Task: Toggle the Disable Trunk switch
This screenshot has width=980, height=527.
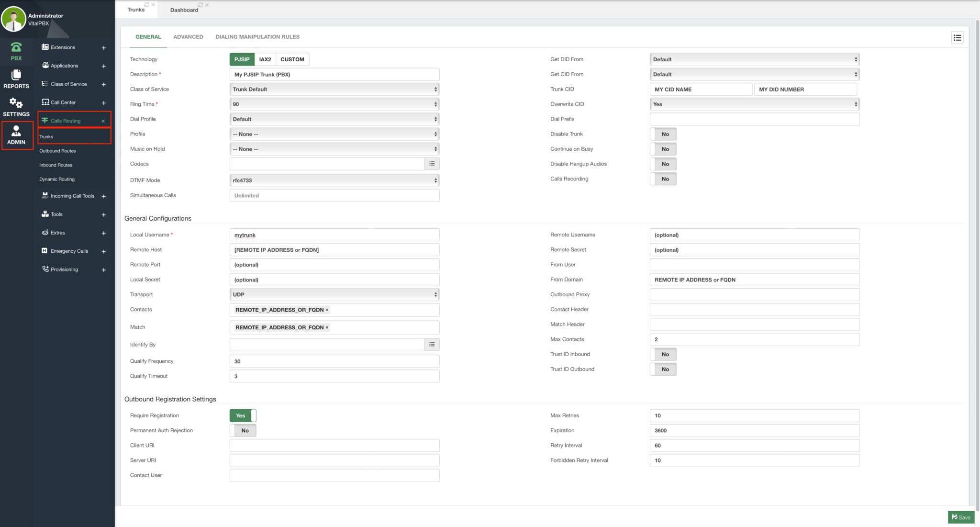Action: [663, 134]
